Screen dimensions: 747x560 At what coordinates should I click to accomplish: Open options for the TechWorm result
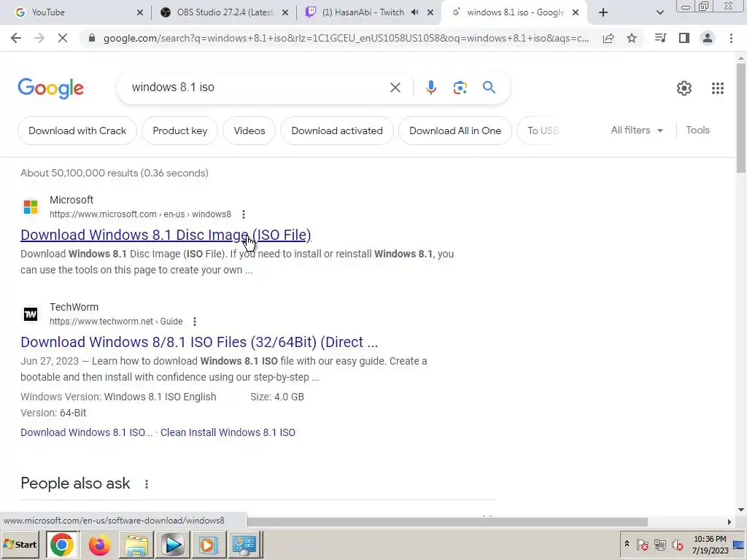click(x=194, y=322)
